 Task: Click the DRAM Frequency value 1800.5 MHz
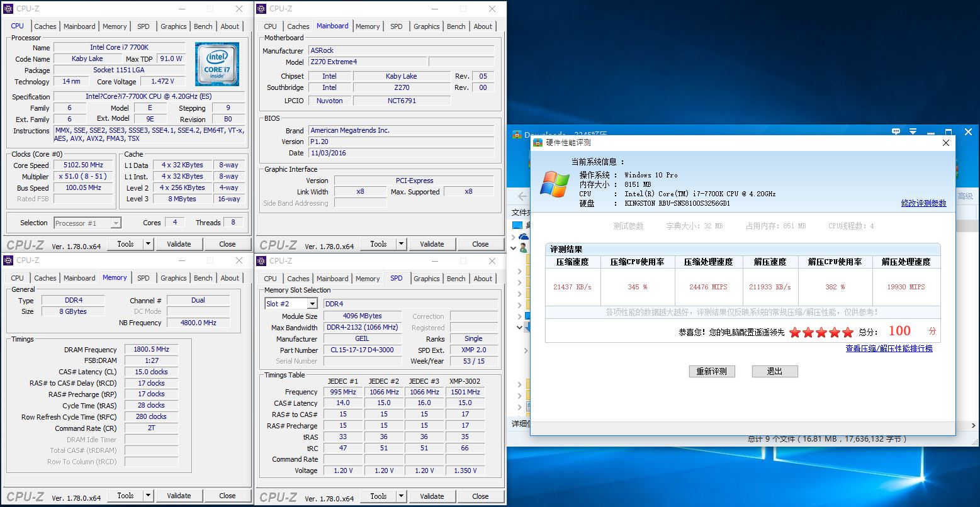[x=152, y=350]
